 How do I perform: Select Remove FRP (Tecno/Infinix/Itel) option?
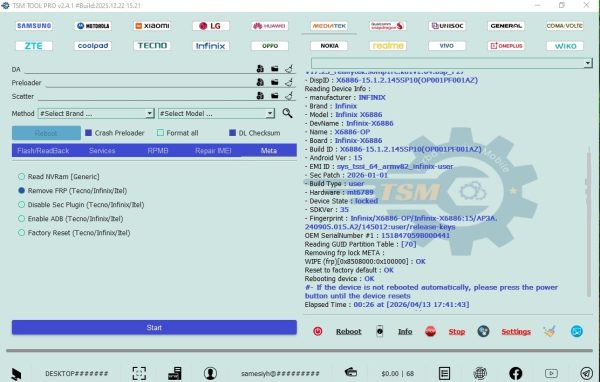pyautogui.click(x=21, y=191)
